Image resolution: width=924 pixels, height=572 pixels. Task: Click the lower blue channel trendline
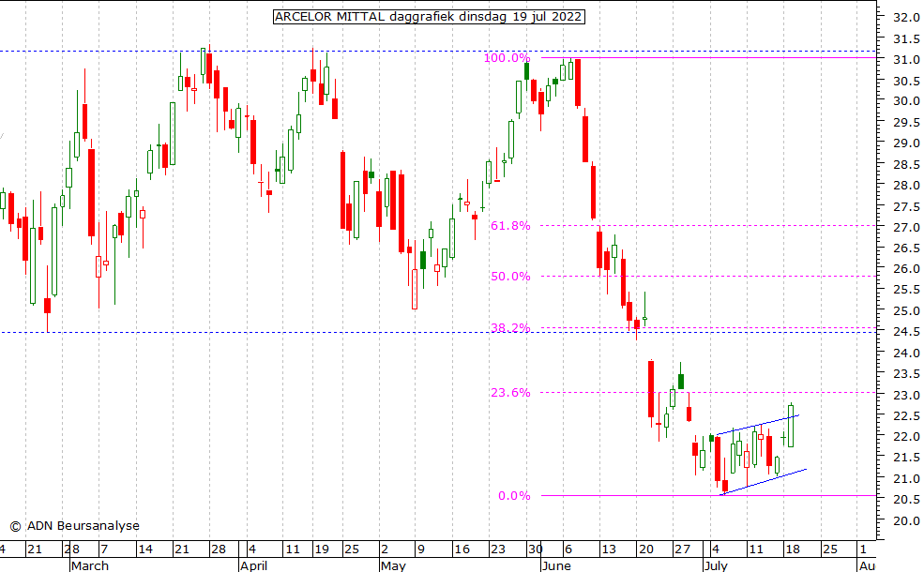pyautogui.click(x=764, y=481)
